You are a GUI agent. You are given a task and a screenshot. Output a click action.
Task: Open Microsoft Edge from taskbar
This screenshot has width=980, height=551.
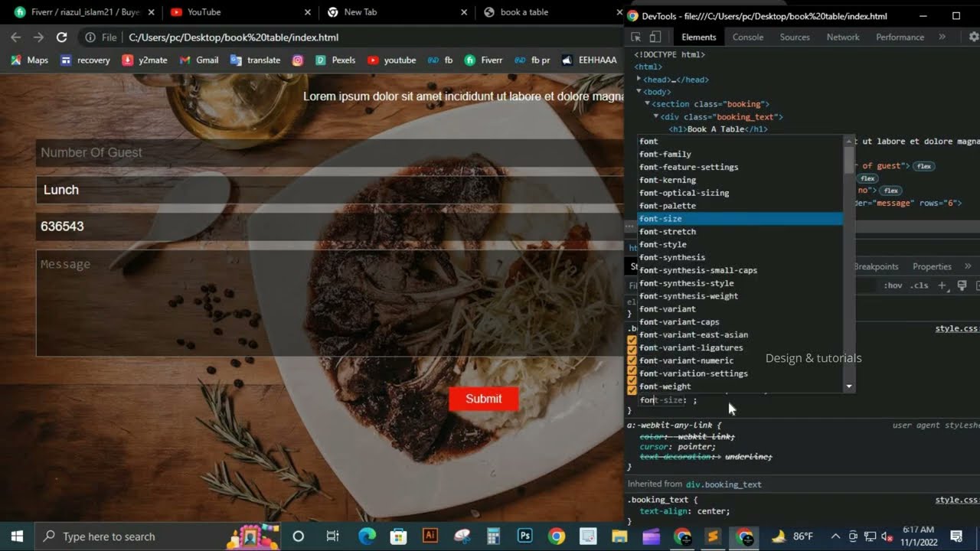click(367, 536)
